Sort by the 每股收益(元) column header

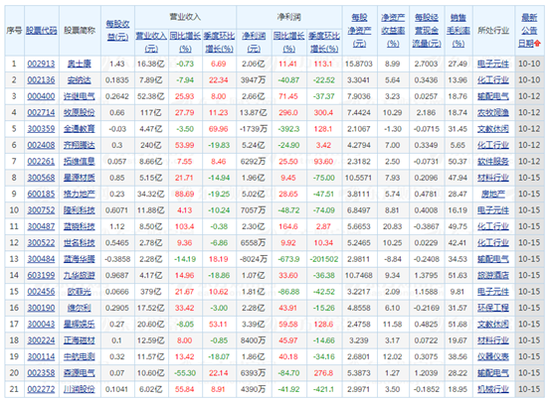118,30
